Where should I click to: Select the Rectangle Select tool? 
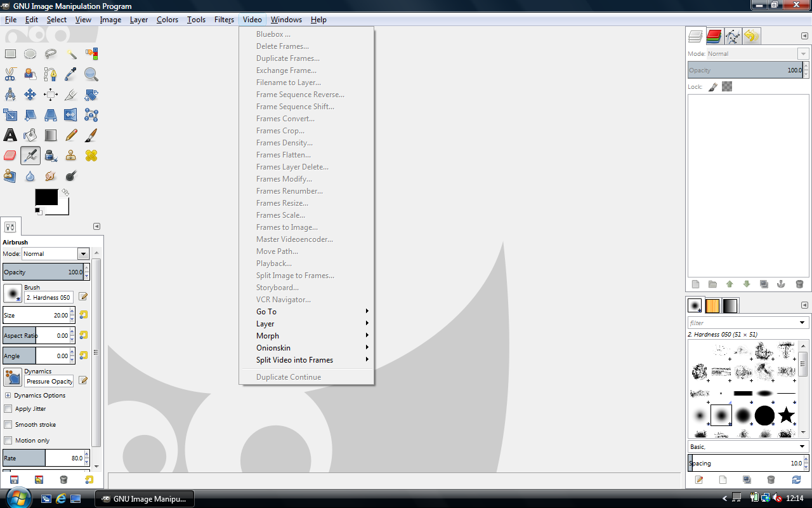(x=10, y=54)
